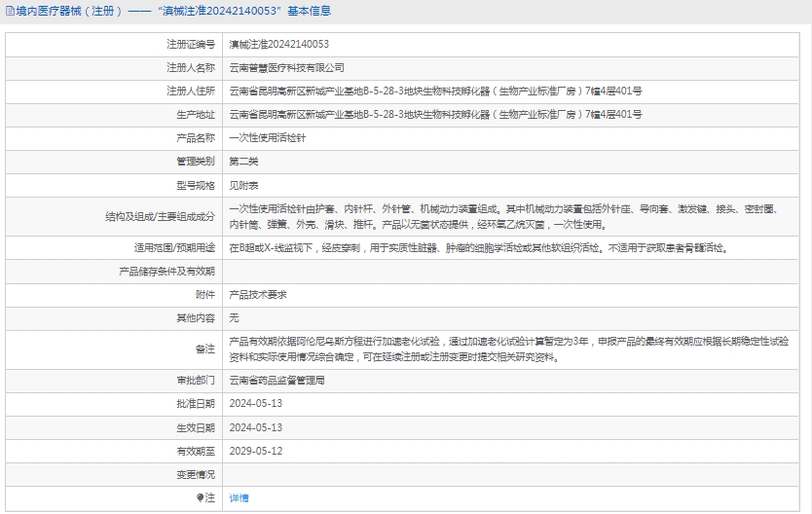Click the attachment value 产品技术要求
The image size is (812, 514).
point(257,294)
